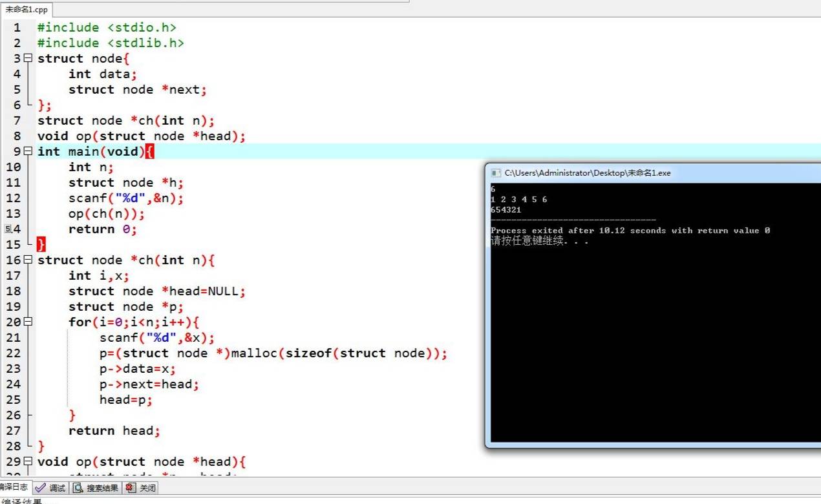Image resolution: width=821 pixels, height=504 pixels.
Task: Collapse the ch function fold at line 16
Action: click(27, 260)
